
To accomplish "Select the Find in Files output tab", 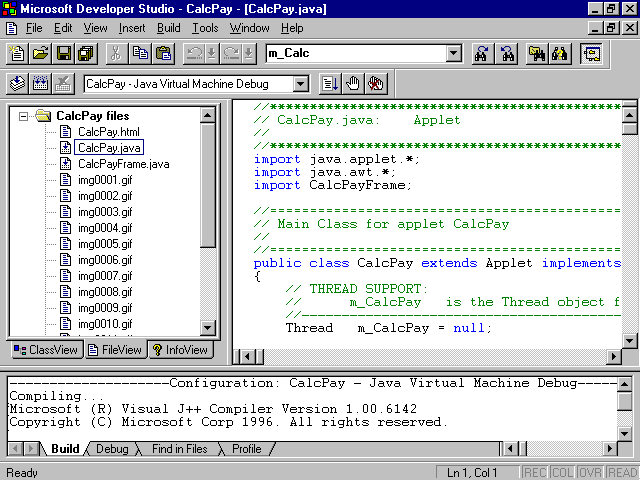I will pos(180,449).
